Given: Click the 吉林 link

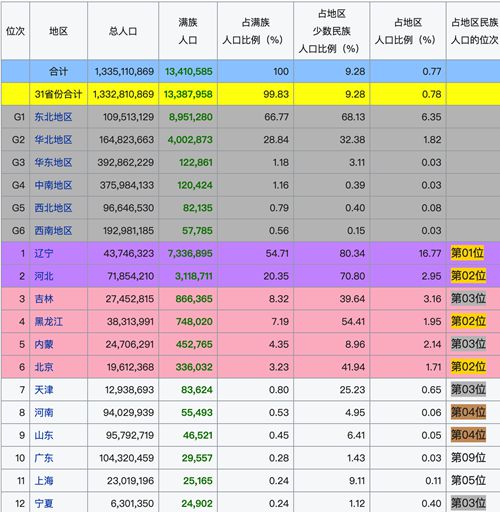Looking at the screenshot, I should (44, 299).
